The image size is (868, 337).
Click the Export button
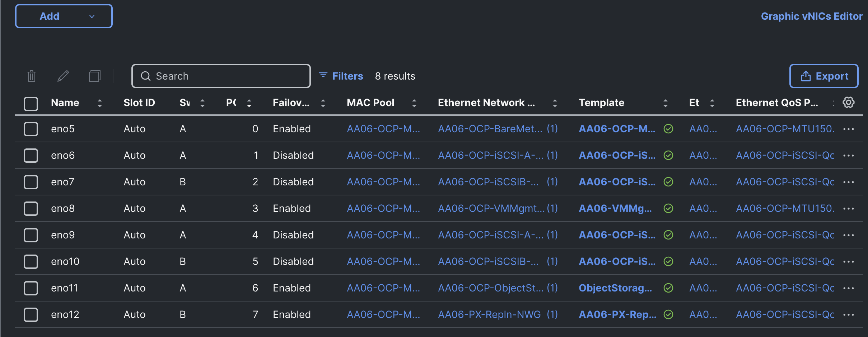(x=824, y=76)
